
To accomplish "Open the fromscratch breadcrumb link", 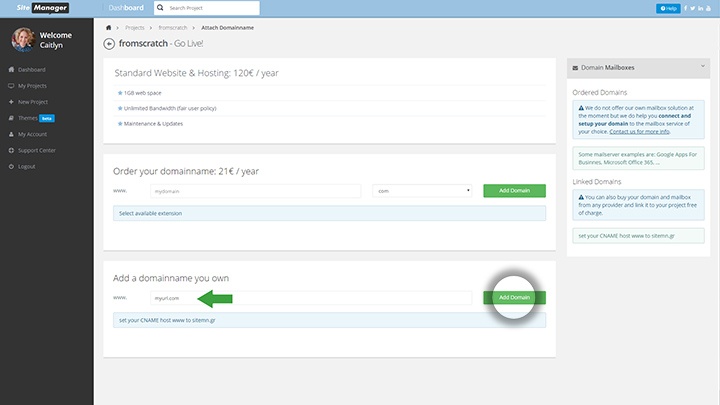I will pyautogui.click(x=173, y=28).
